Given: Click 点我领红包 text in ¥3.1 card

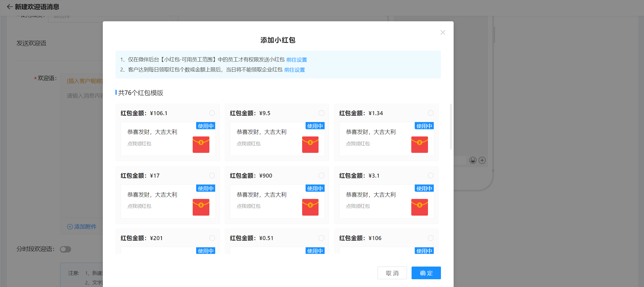Looking at the screenshot, I should 358,206.
